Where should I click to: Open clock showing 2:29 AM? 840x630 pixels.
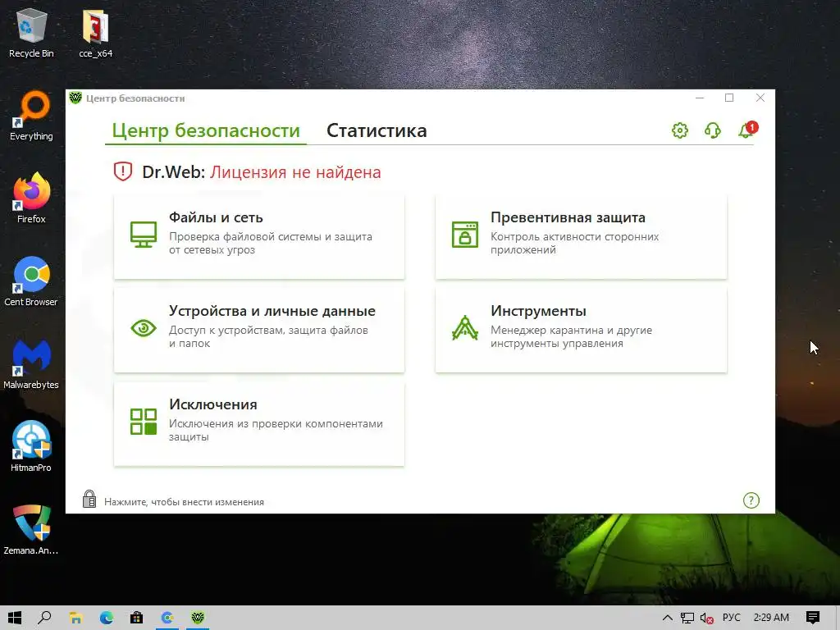(771, 618)
